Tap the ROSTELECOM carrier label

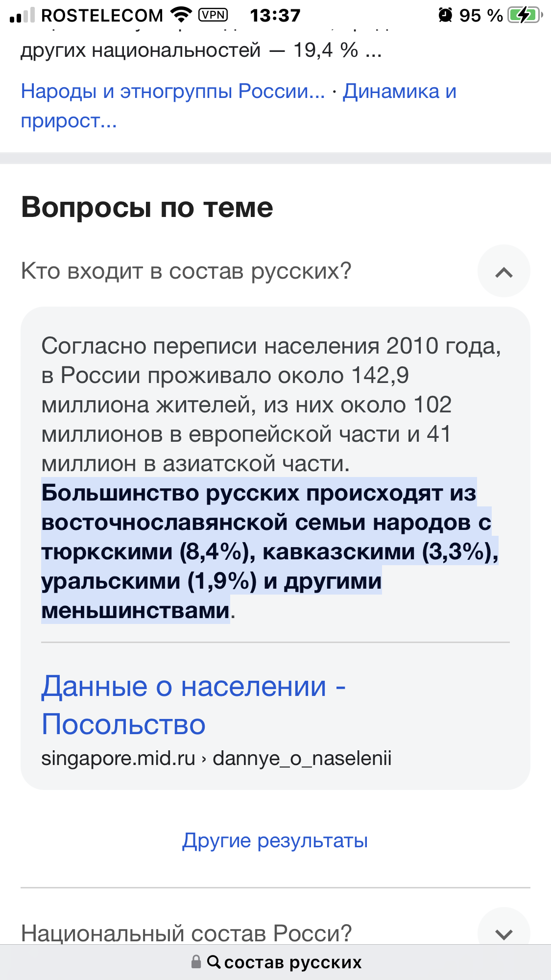102,16
